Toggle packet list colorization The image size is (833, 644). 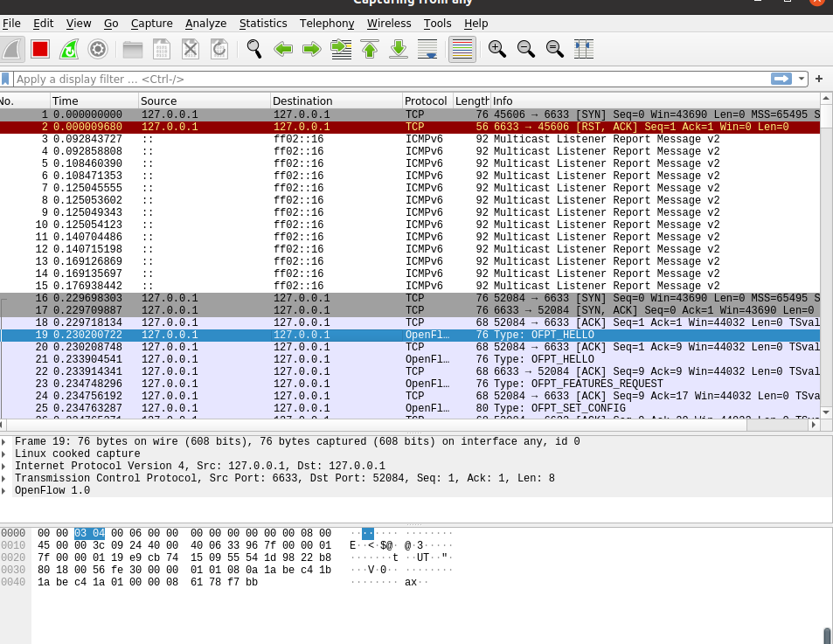tap(462, 49)
